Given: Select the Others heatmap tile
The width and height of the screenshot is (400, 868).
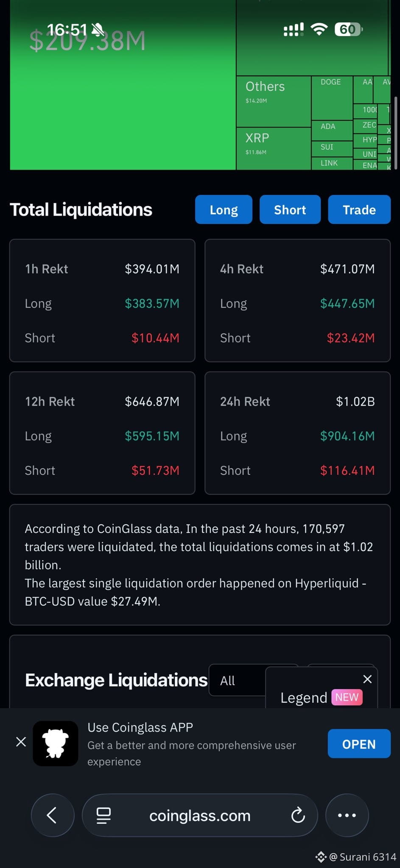Looking at the screenshot, I should 274,101.
